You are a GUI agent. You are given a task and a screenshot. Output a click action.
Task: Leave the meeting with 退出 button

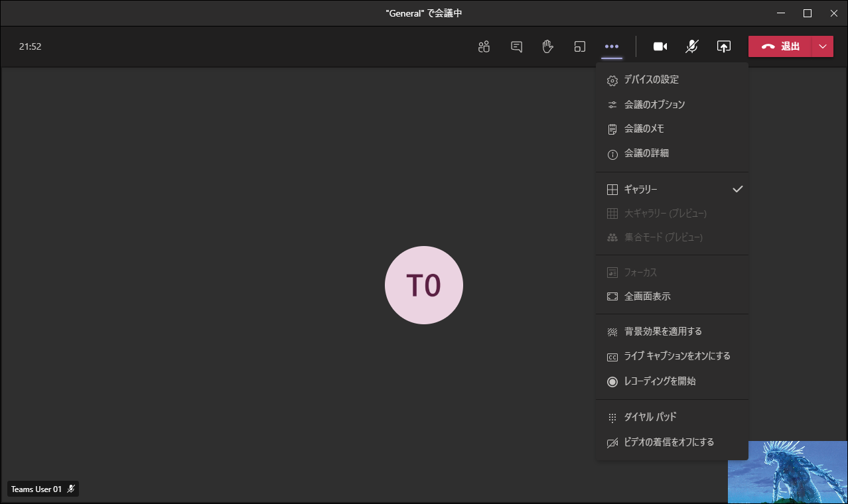coord(780,46)
